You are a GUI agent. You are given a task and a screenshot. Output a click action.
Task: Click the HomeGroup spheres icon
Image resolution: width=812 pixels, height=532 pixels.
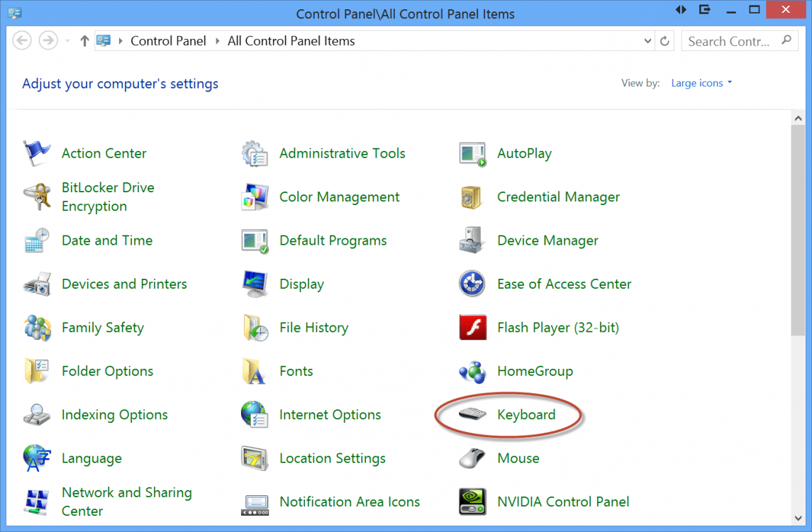click(x=472, y=372)
